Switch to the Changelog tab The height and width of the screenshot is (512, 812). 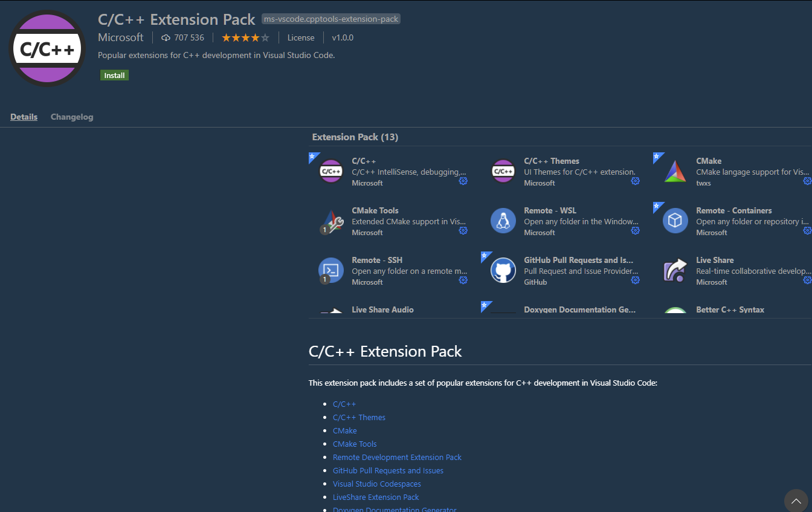[x=72, y=117]
